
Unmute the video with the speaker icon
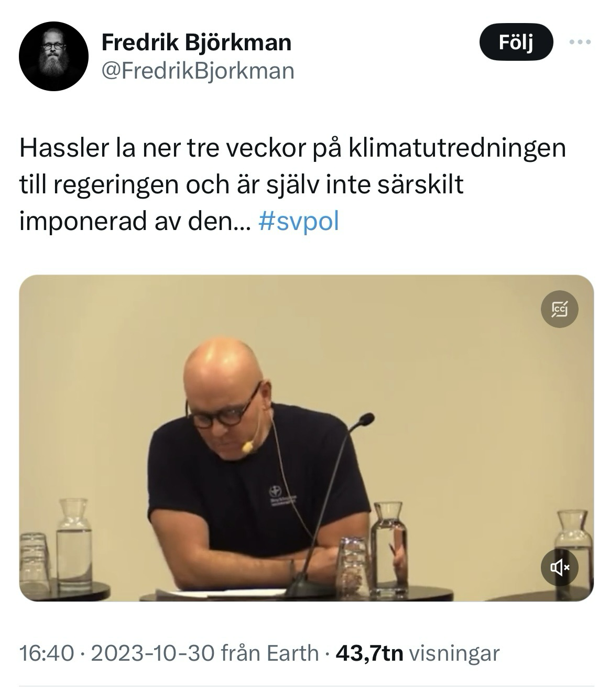coord(559,567)
